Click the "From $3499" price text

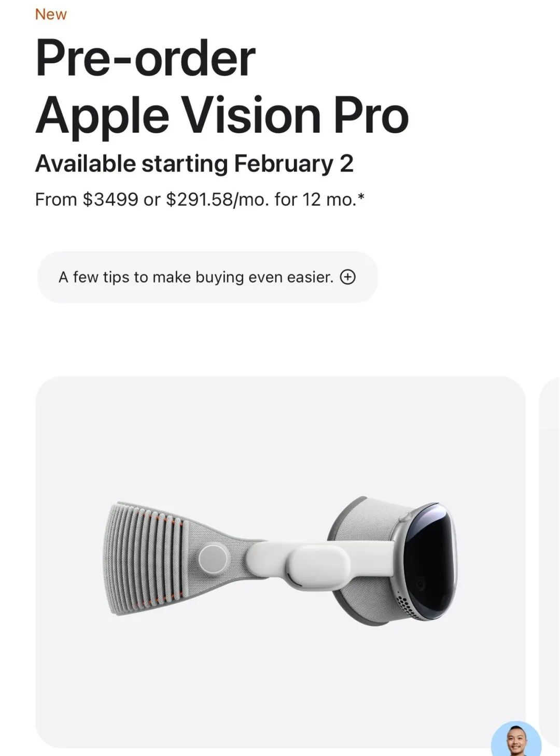(87, 199)
